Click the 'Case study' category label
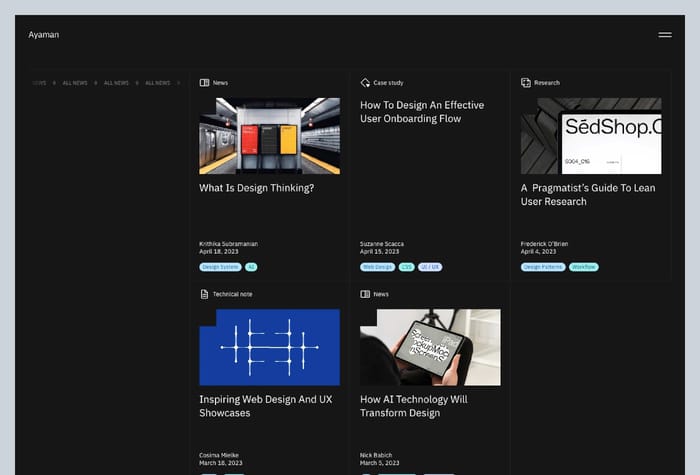 coord(388,83)
